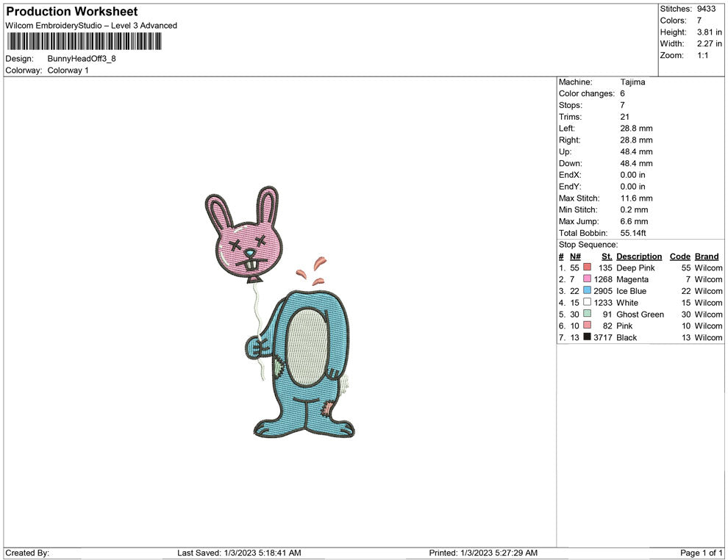Select the Magenta thread color swatch
728x560 pixels.
[587, 279]
